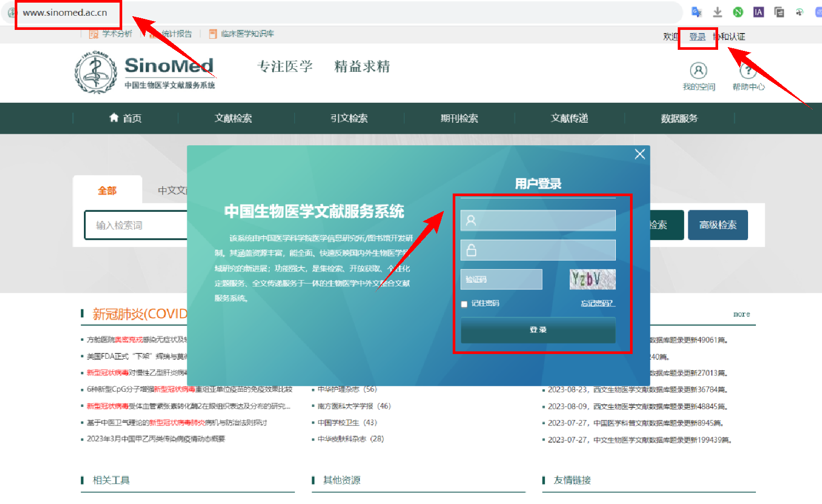This screenshot has height=504, width=822.
Task: Open journal 中华护理杂志 (56)
Action: pyautogui.click(x=347, y=389)
